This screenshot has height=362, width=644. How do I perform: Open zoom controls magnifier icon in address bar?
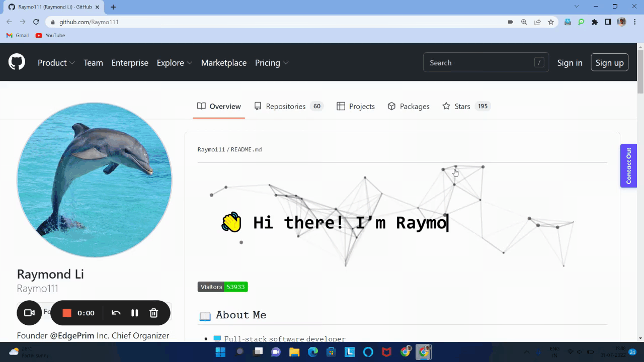point(524,22)
